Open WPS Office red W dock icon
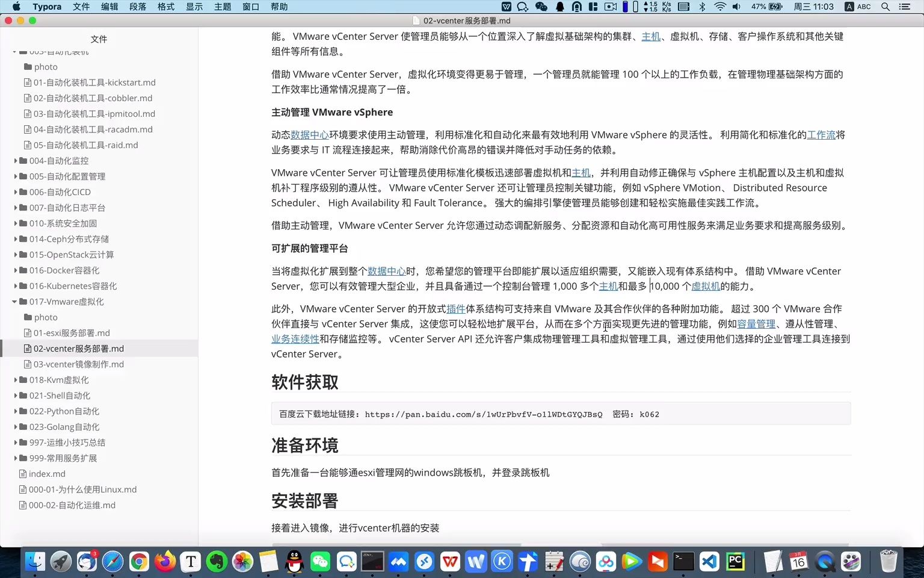This screenshot has height=578, width=924. pos(450,562)
